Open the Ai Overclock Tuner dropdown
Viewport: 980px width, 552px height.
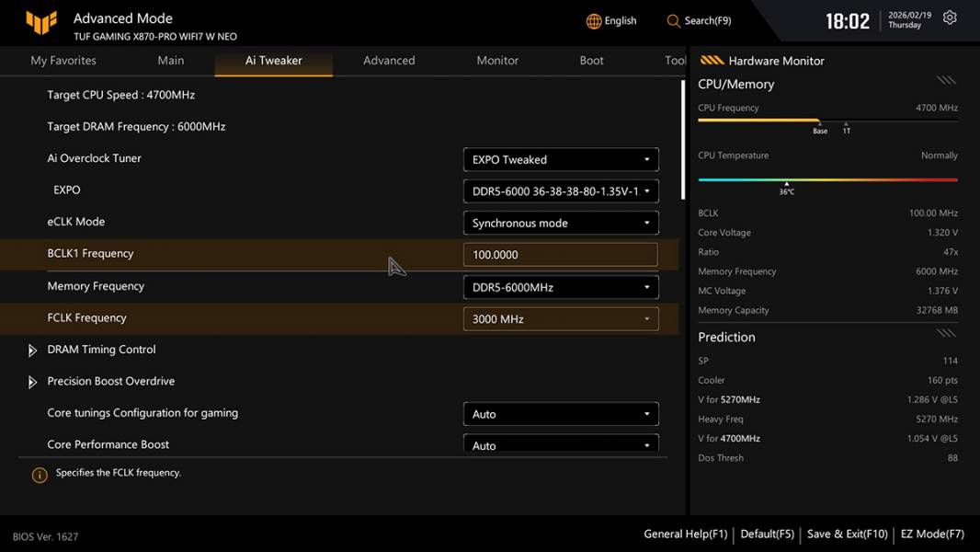pos(560,159)
